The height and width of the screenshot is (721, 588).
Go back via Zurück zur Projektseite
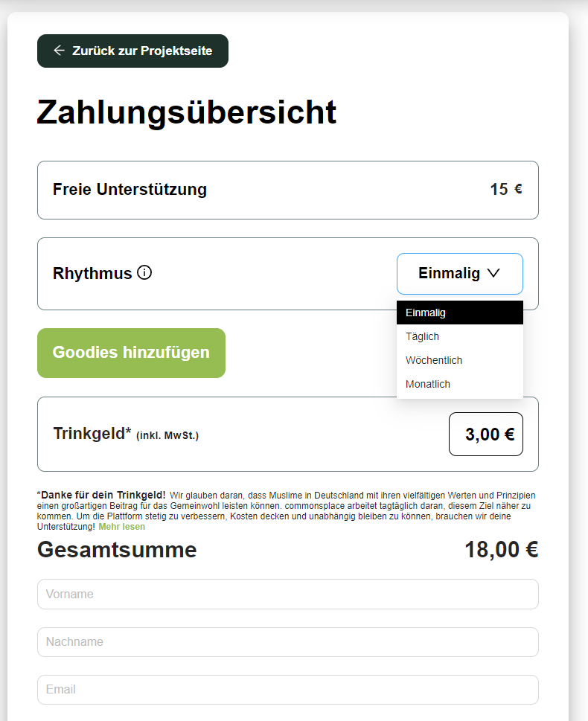(x=132, y=51)
